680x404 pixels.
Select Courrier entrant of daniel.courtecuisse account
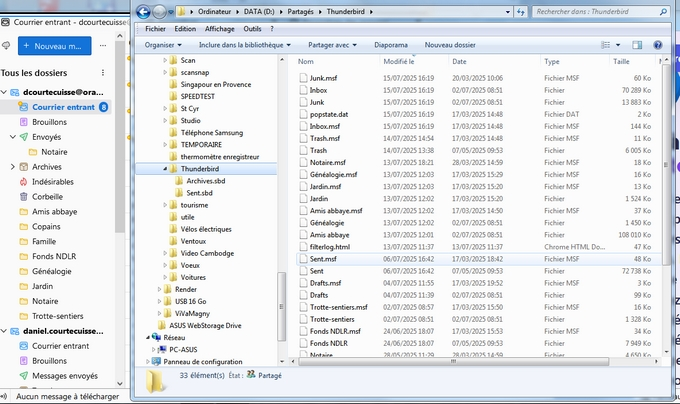click(60, 346)
